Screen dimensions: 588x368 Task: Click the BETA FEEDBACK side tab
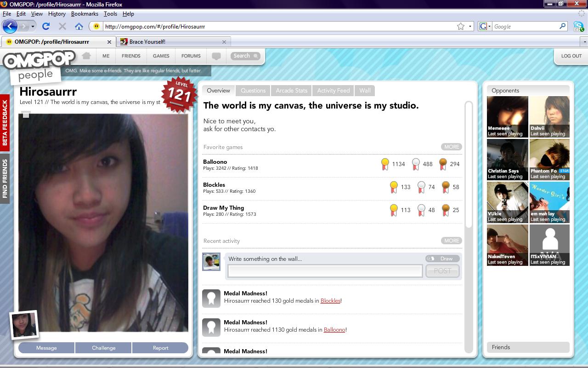(x=5, y=123)
